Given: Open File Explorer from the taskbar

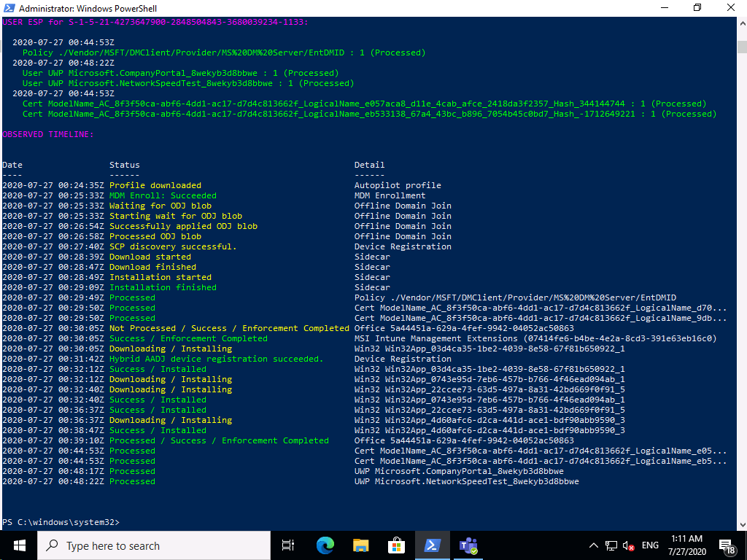Looking at the screenshot, I should click(x=360, y=545).
